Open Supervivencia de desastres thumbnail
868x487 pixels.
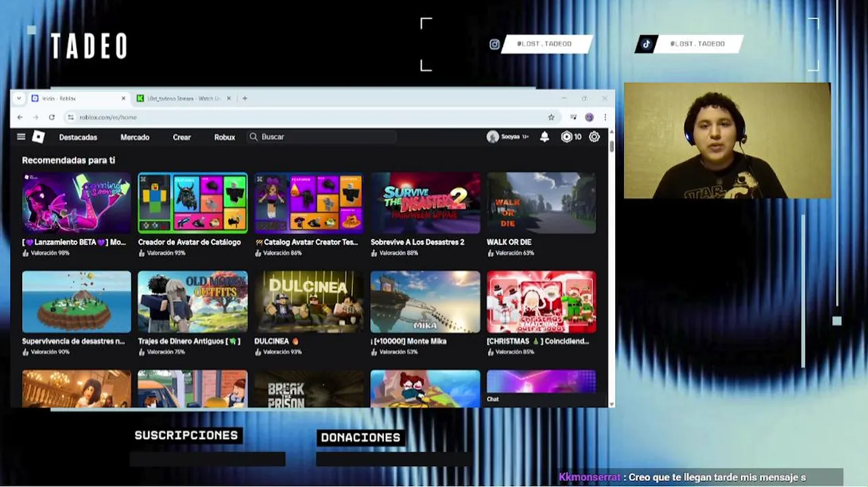coord(76,302)
